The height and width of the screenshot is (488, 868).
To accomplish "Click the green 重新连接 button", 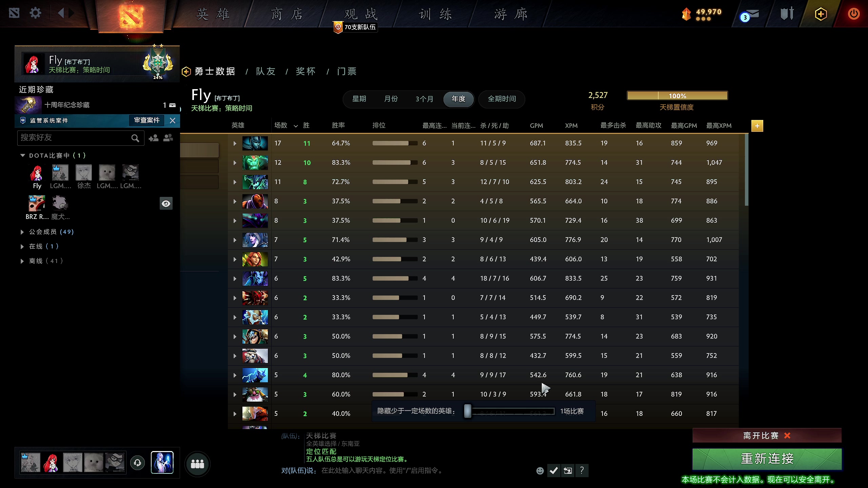I will point(767,459).
